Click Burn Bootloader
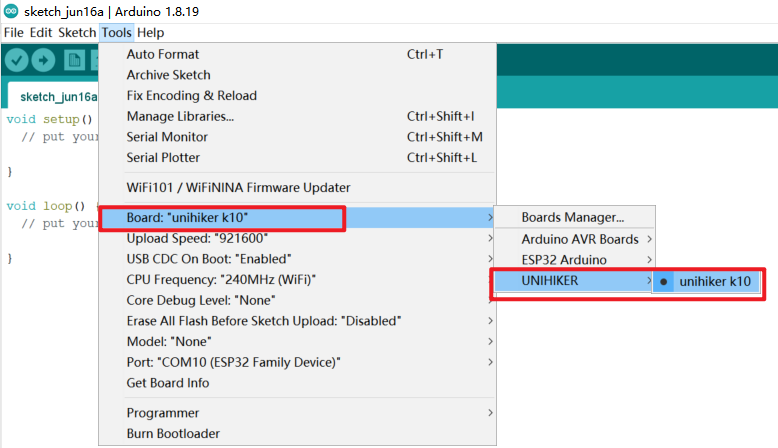This screenshot has height=448, width=778. 297,434
